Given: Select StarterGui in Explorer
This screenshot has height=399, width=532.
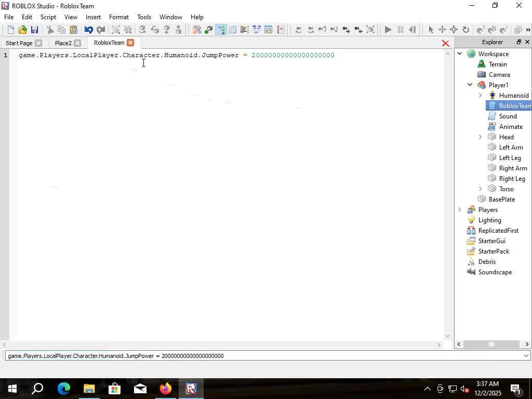Looking at the screenshot, I should (491, 241).
